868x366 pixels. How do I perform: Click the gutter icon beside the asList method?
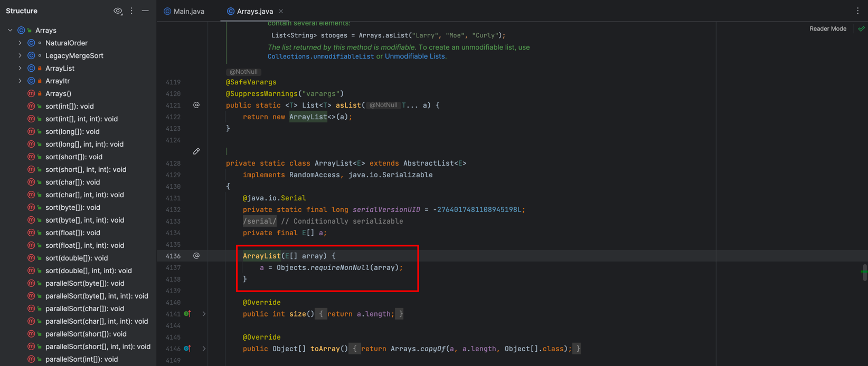click(x=196, y=105)
